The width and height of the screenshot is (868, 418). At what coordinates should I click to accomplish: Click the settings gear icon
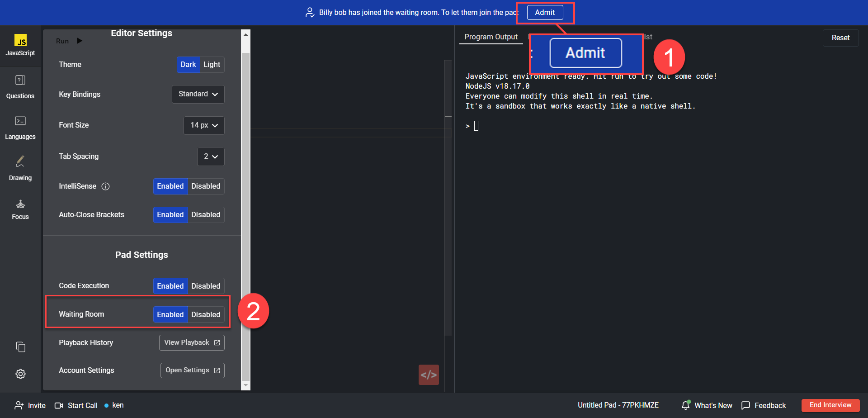coord(20,374)
